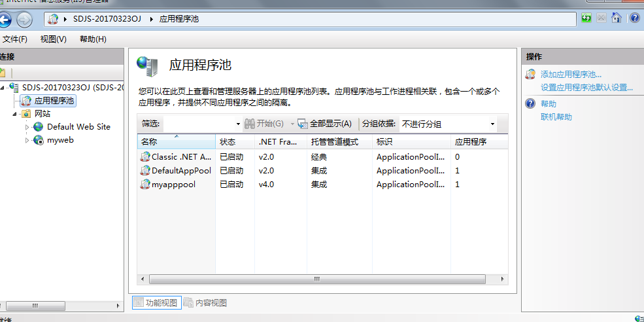Screen dimensions: 644x322
Task: Click the refresh icon in address bar
Action: click(x=586, y=18)
